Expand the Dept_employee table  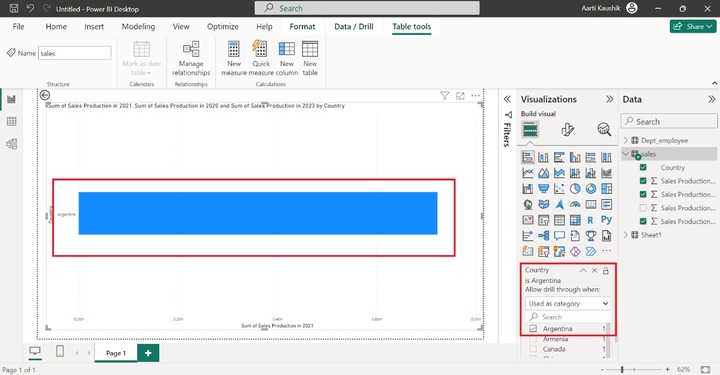tap(625, 140)
